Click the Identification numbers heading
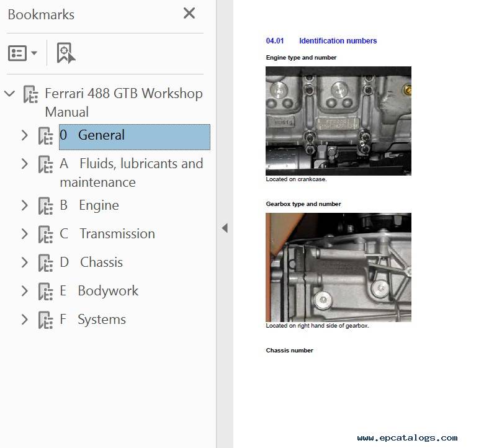Image resolution: width=489 pixels, height=448 pixels. pyautogui.click(x=338, y=41)
